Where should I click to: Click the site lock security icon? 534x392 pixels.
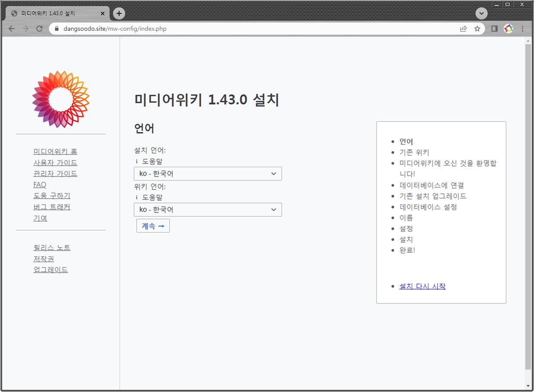click(x=56, y=29)
